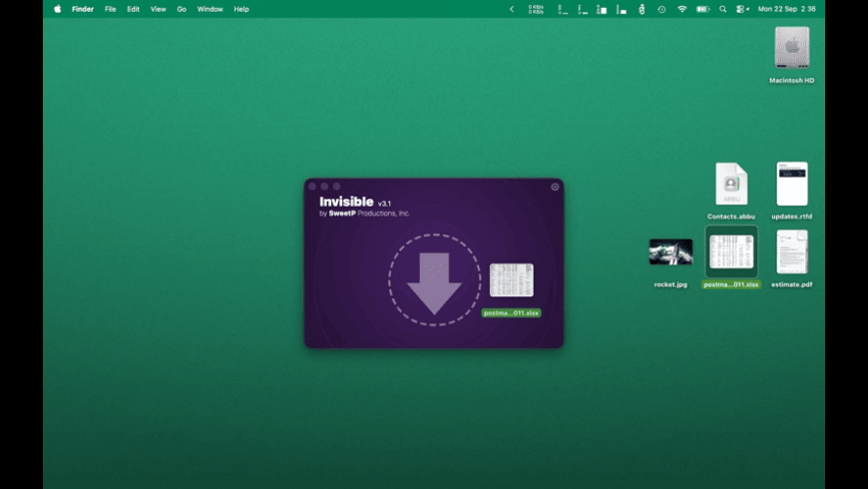Click the network speed KB/s indicator
This screenshot has width=868, height=489.
point(536,9)
